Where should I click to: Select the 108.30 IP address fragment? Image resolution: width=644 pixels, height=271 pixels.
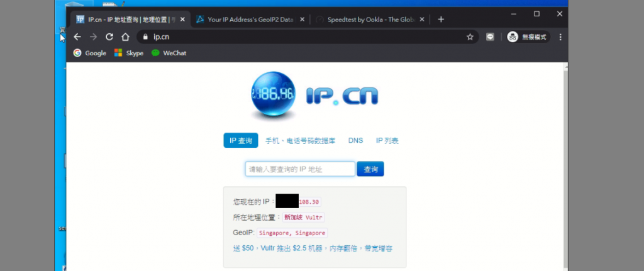(309, 202)
